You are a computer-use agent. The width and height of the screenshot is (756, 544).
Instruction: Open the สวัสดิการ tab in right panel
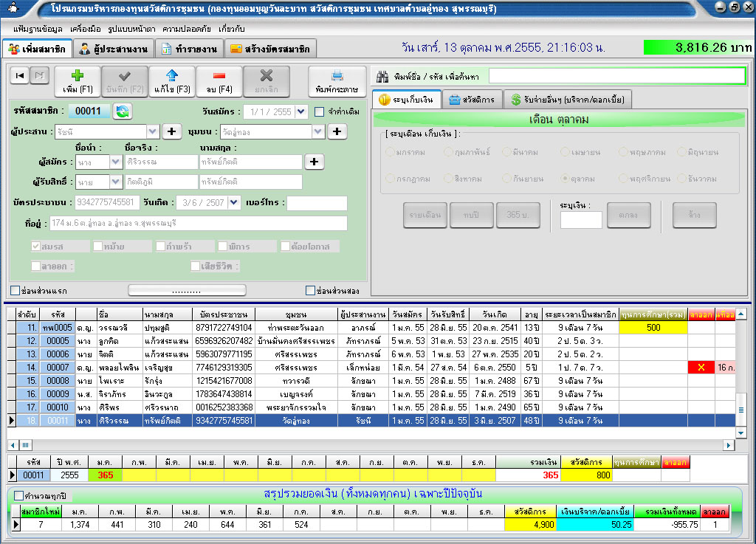coord(472,100)
